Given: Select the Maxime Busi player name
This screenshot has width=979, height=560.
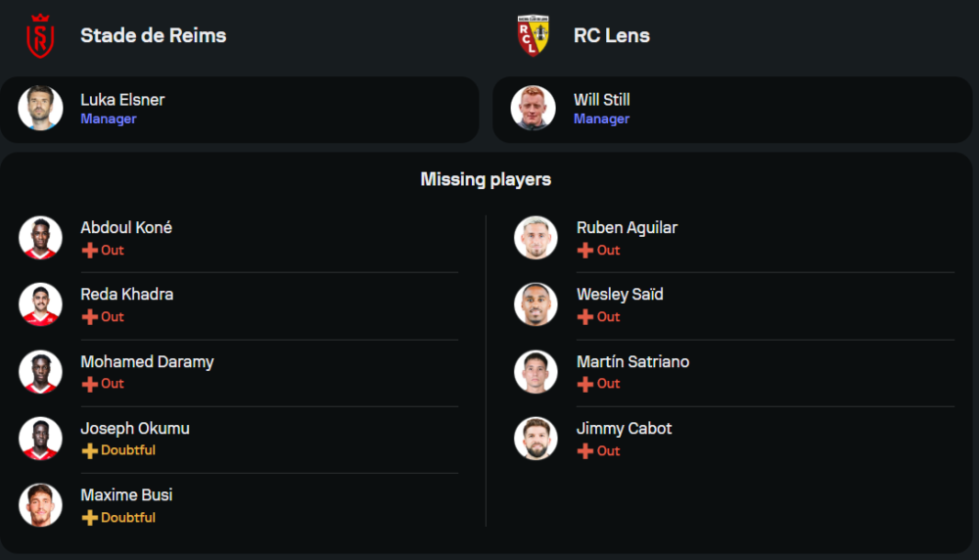Looking at the screenshot, I should click(x=126, y=495).
